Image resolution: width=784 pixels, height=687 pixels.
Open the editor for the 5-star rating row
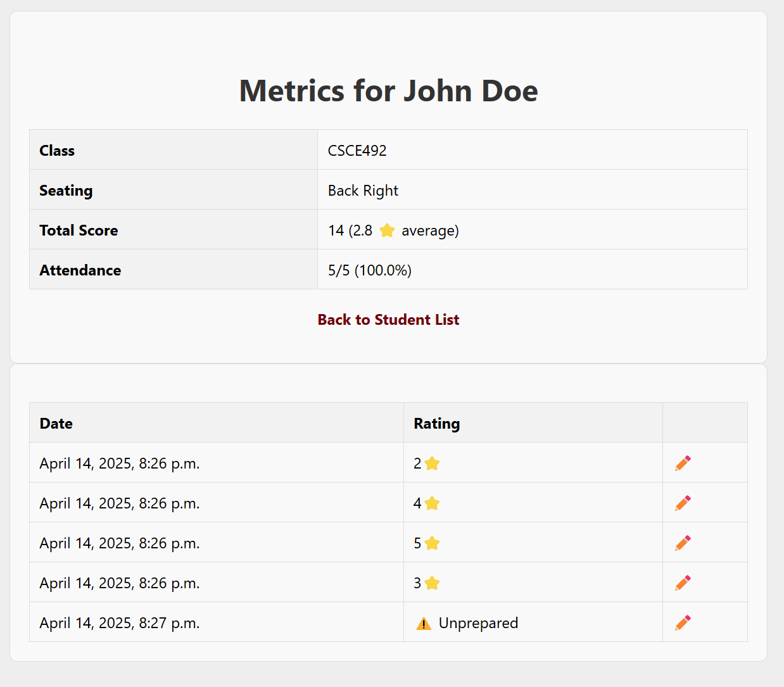click(683, 543)
